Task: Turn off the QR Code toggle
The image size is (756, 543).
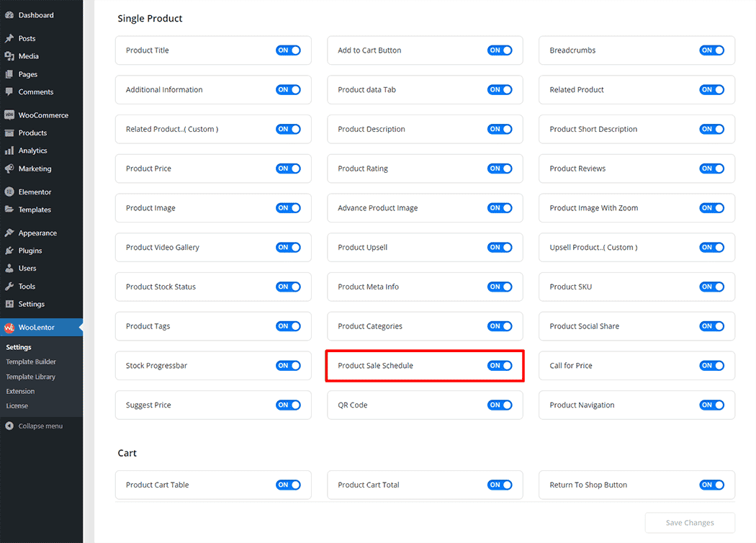Action: tap(500, 405)
